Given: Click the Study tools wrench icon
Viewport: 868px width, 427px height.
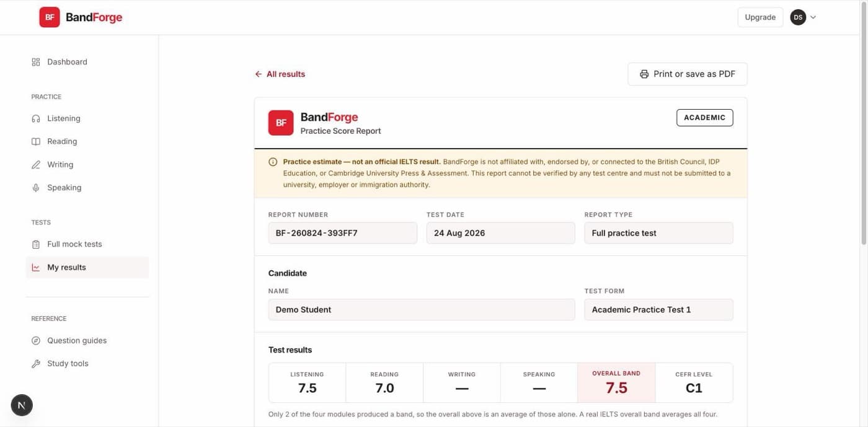Looking at the screenshot, I should coord(36,364).
